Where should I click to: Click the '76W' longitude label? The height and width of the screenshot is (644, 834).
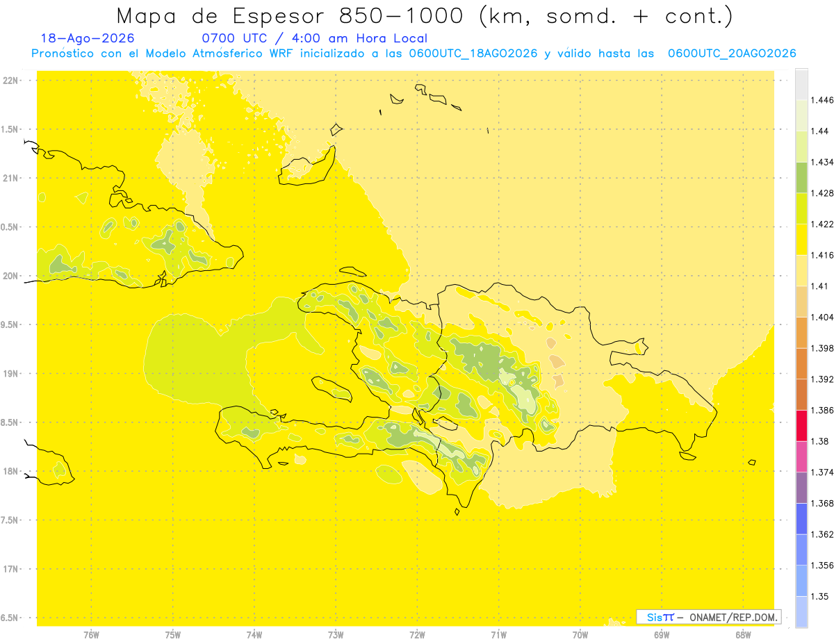point(91,634)
